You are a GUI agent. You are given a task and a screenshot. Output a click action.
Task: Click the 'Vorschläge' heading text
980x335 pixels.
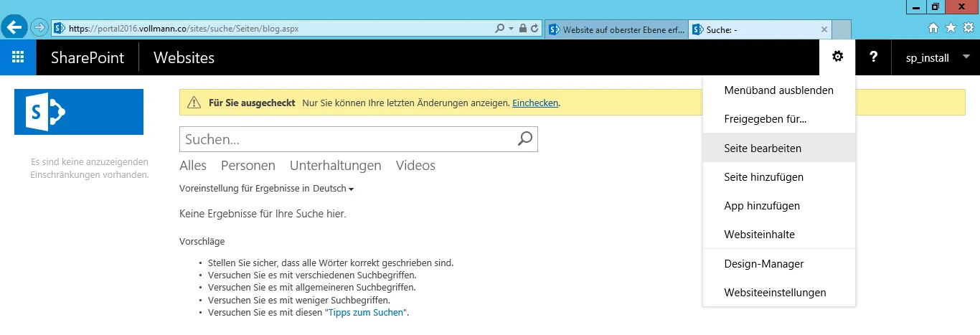point(202,242)
